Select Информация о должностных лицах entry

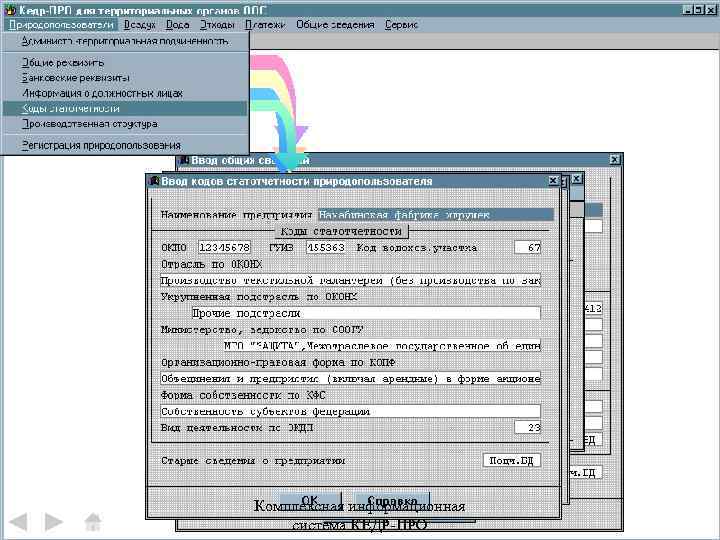tap(125, 93)
